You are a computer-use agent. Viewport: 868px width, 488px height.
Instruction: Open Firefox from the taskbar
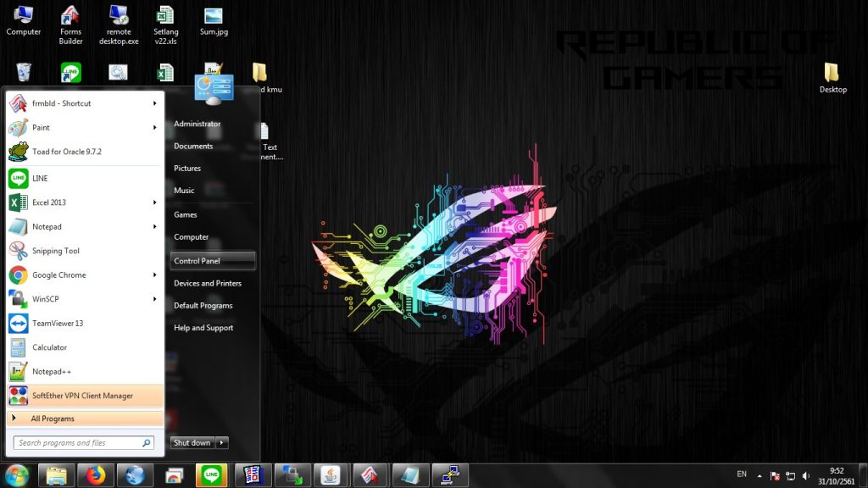pos(96,475)
